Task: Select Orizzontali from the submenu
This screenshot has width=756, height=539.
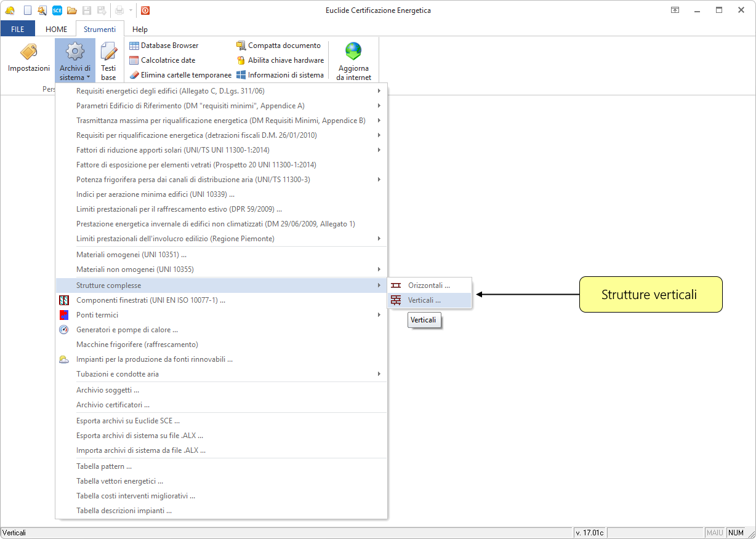Action: tap(428, 285)
